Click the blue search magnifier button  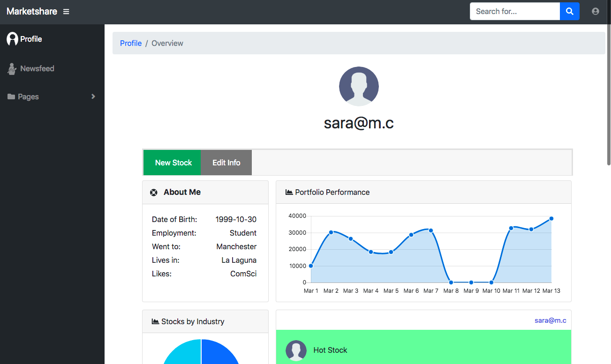point(570,11)
